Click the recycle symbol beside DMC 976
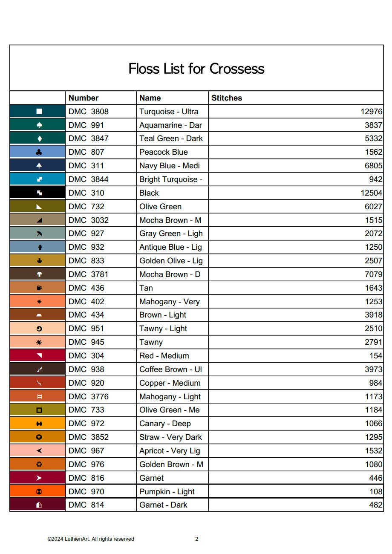 (39, 465)
